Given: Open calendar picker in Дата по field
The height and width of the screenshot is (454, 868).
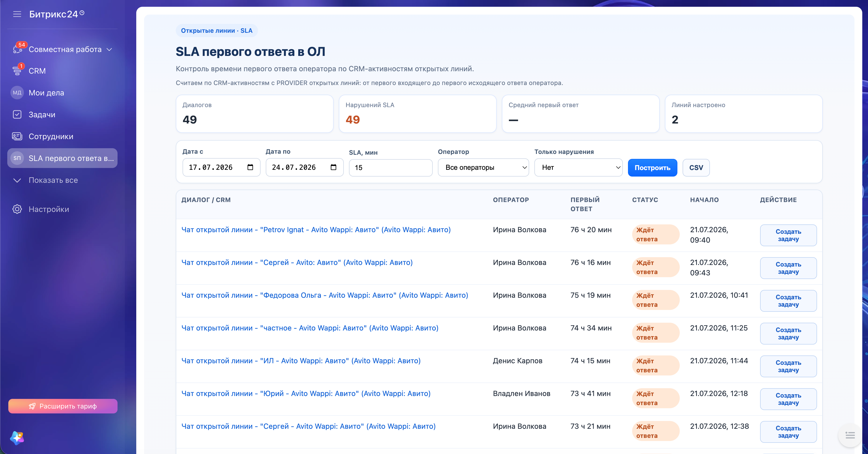Looking at the screenshot, I should [333, 167].
